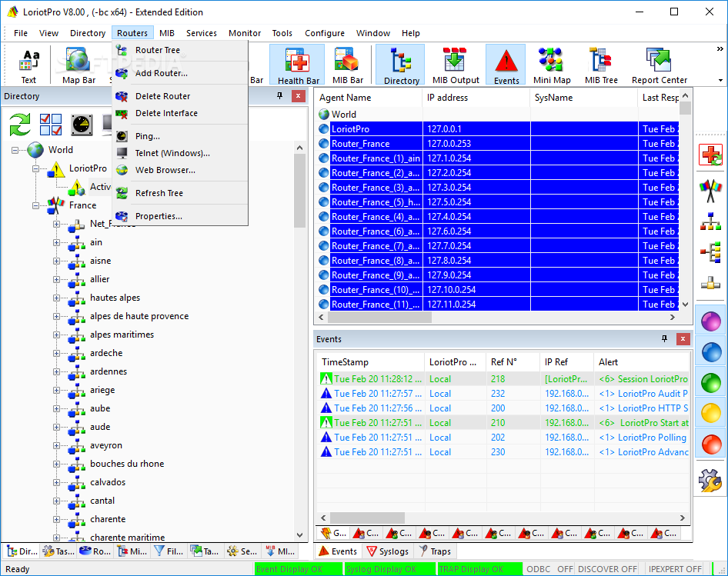728x576 pixels.
Task: Toggle the Health Bar toolbar button
Action: (297, 65)
